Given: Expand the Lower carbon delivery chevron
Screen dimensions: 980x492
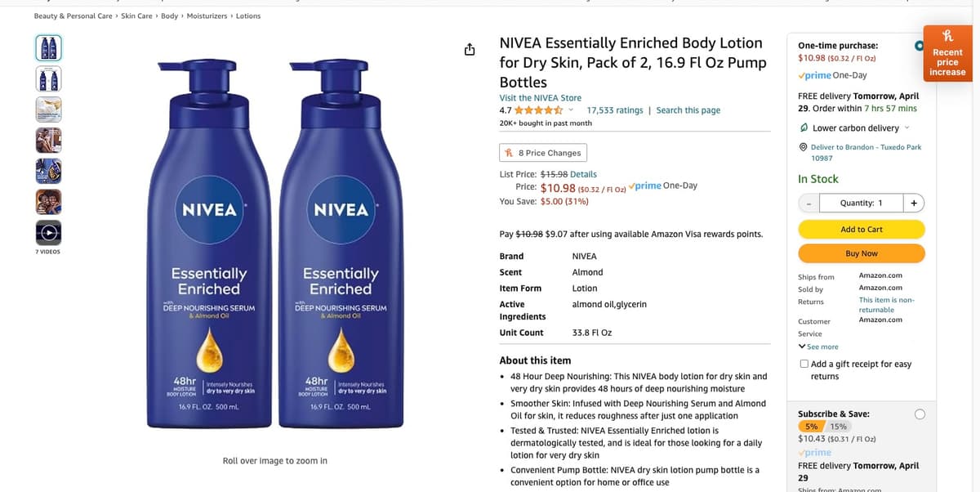Looking at the screenshot, I should pyautogui.click(x=906, y=128).
